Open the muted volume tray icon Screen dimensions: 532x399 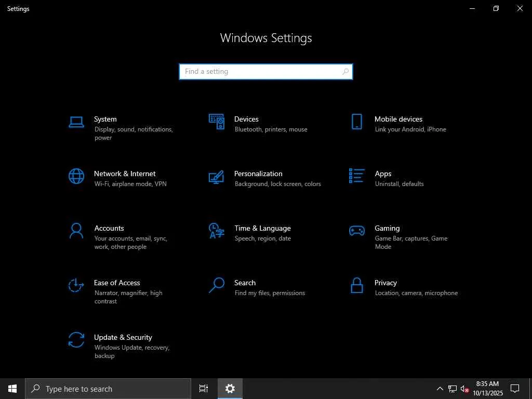(465, 389)
